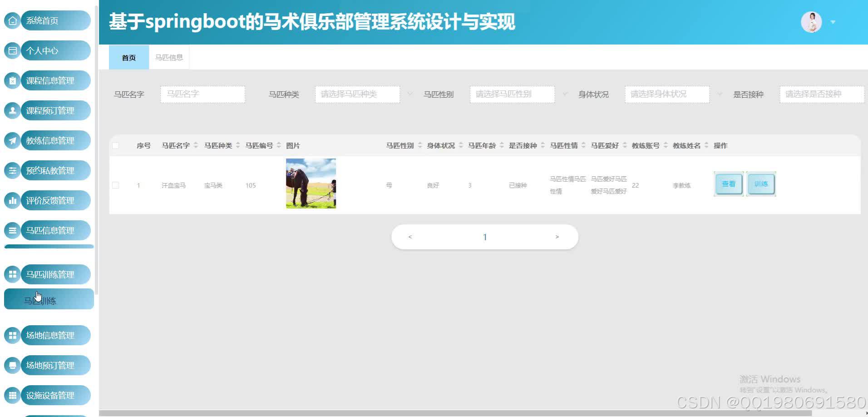This screenshot has width=868, height=417.
Task: Open 评价反馈管理 via its chart icon
Action: (x=12, y=200)
